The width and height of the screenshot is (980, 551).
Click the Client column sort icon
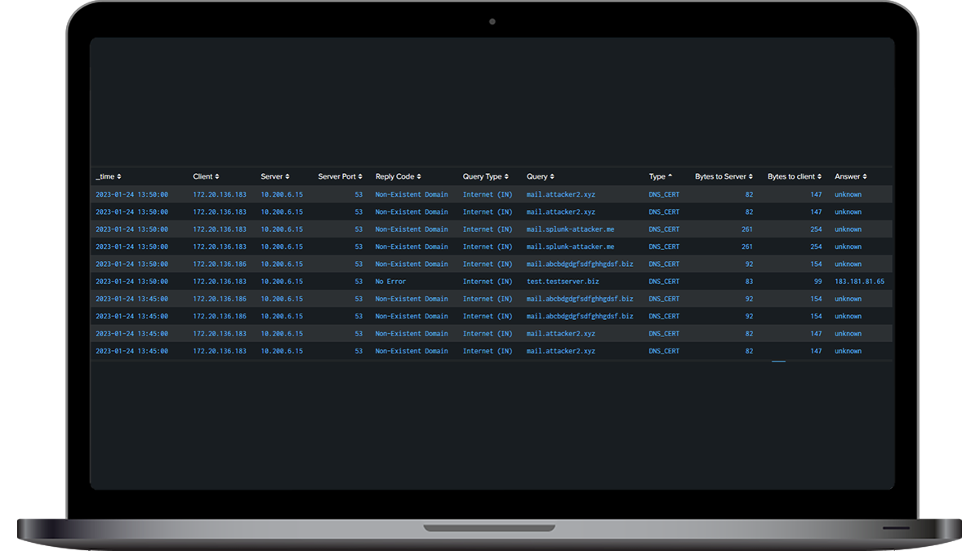pyautogui.click(x=216, y=177)
